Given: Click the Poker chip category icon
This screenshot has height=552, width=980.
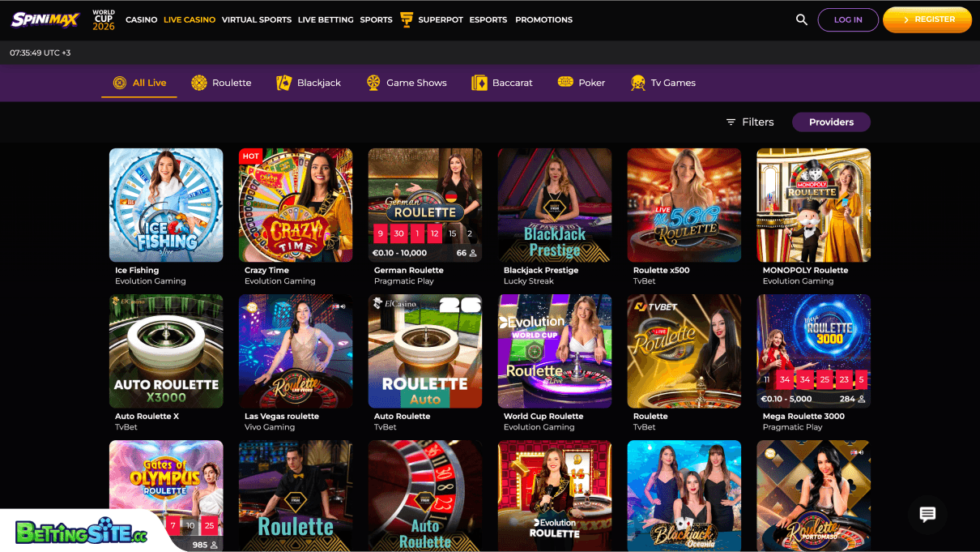Looking at the screenshot, I should tap(565, 83).
